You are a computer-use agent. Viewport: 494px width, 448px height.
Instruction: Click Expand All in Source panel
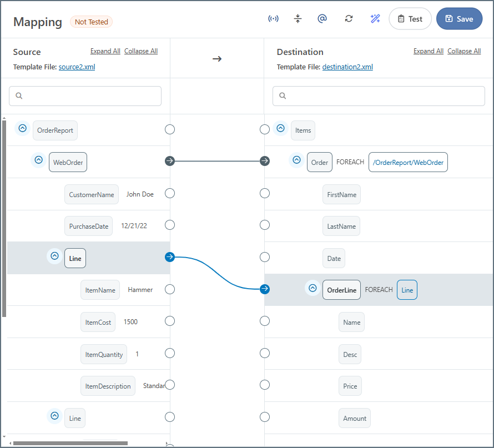coord(105,51)
